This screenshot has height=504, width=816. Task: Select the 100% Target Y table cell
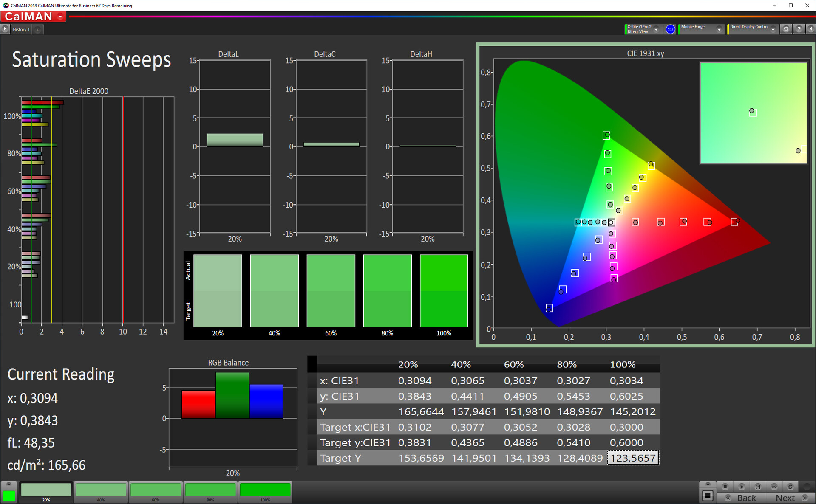point(633,458)
